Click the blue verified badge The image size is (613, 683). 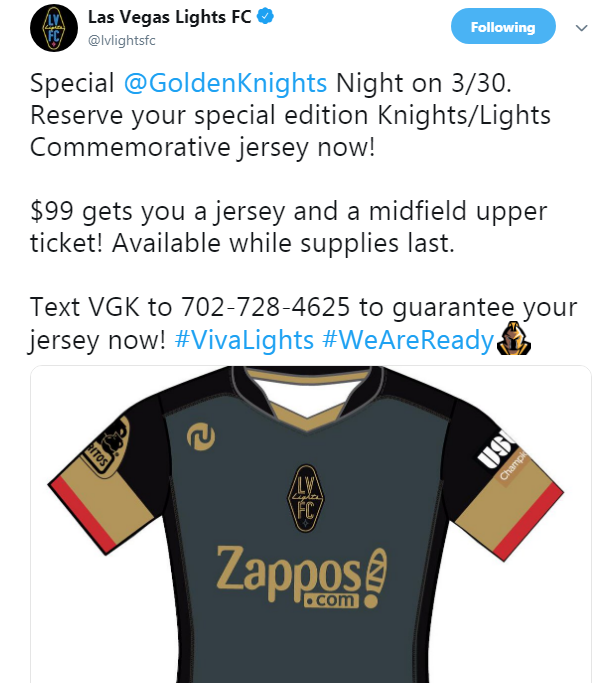coord(265,17)
